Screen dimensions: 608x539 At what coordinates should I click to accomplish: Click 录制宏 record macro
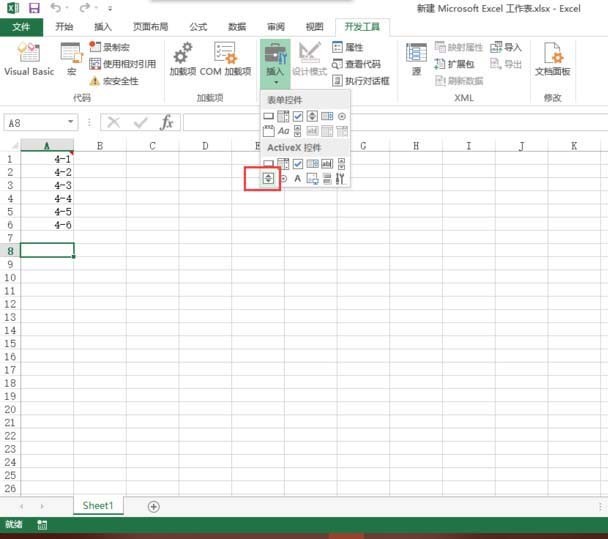click(x=109, y=47)
